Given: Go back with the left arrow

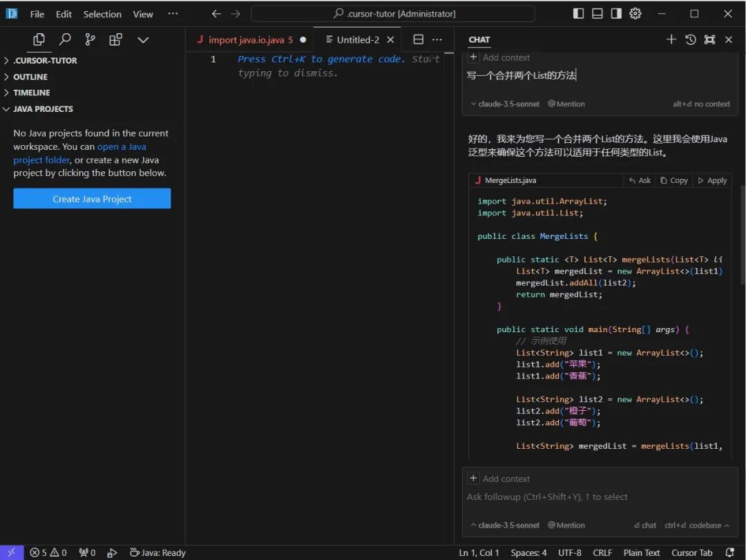Looking at the screenshot, I should [216, 14].
